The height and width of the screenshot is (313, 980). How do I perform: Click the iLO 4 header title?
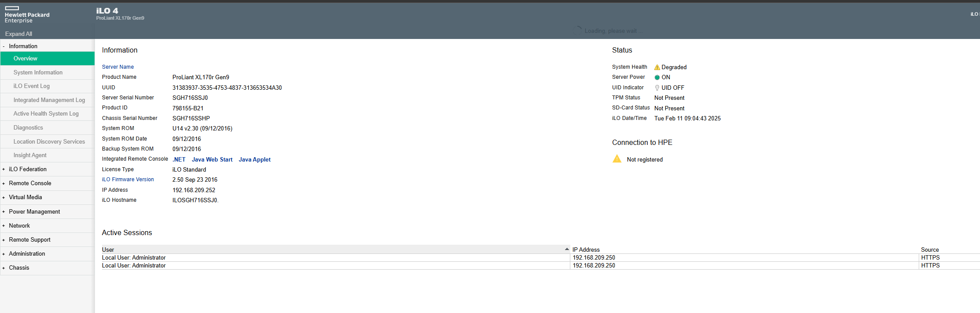click(107, 11)
